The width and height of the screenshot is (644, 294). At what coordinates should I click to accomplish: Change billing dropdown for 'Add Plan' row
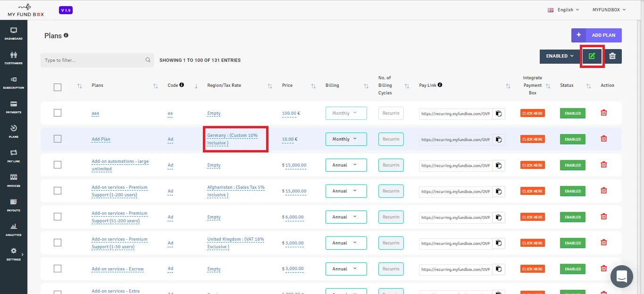[x=346, y=139]
